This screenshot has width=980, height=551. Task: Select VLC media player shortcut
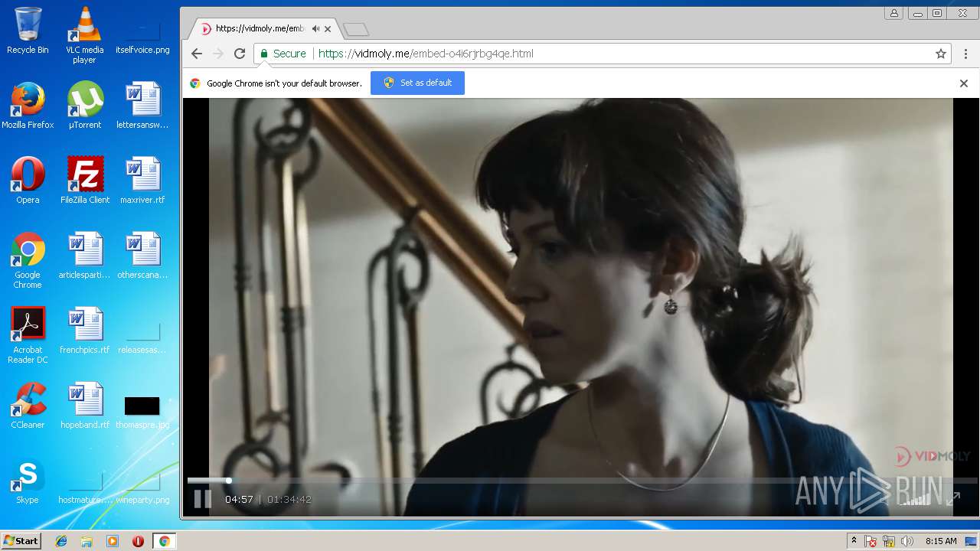(x=84, y=35)
